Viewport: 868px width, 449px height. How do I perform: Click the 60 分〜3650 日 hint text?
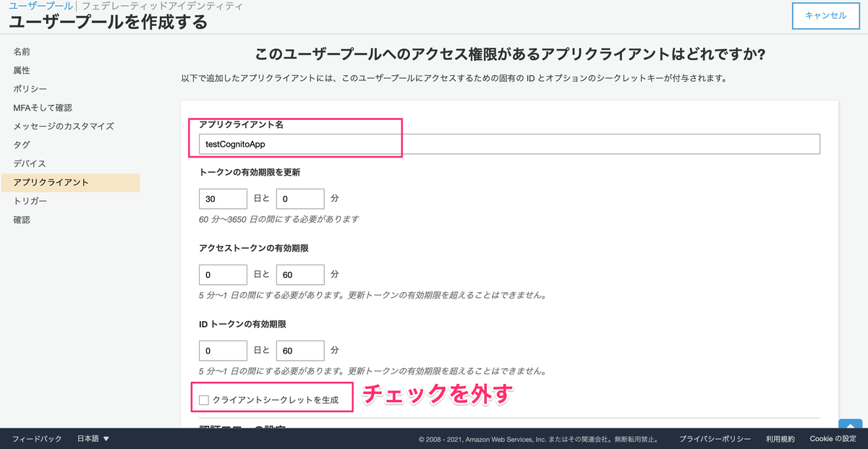click(278, 219)
